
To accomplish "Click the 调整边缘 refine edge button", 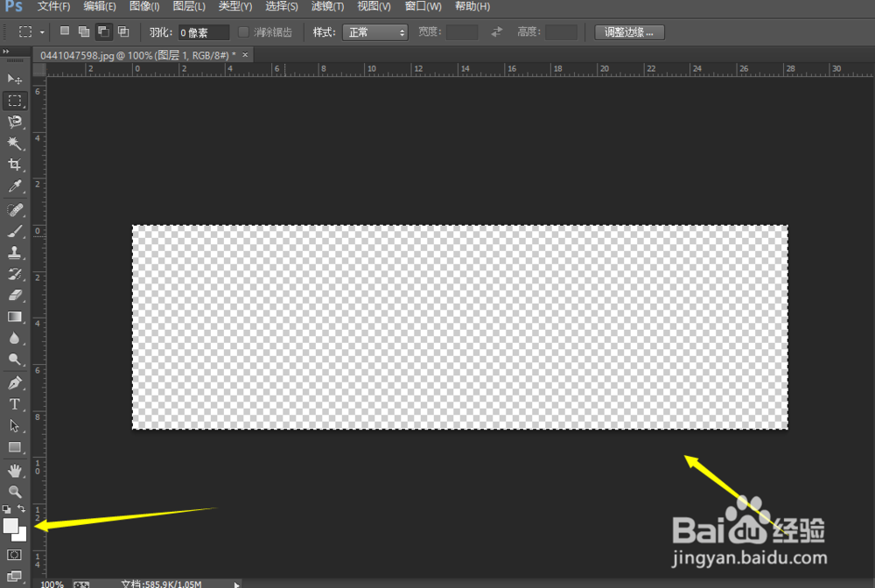I will pyautogui.click(x=629, y=32).
